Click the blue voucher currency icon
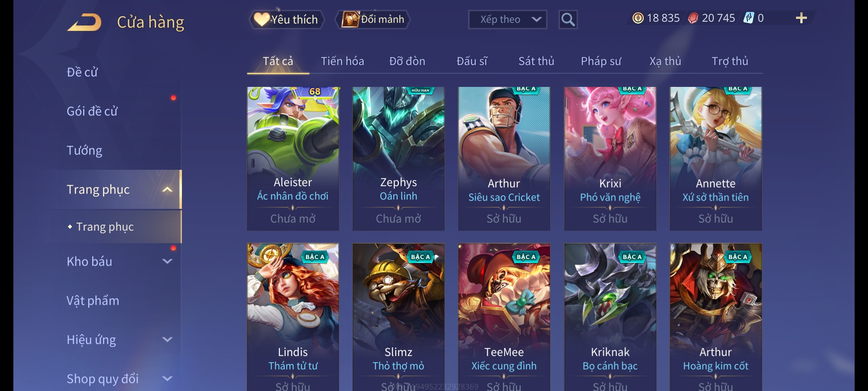 point(748,18)
